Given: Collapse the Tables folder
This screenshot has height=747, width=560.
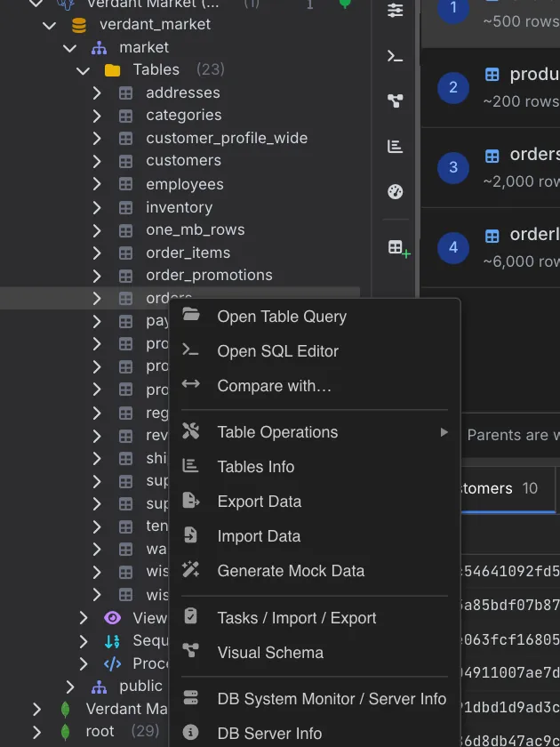Looking at the screenshot, I should [84, 70].
